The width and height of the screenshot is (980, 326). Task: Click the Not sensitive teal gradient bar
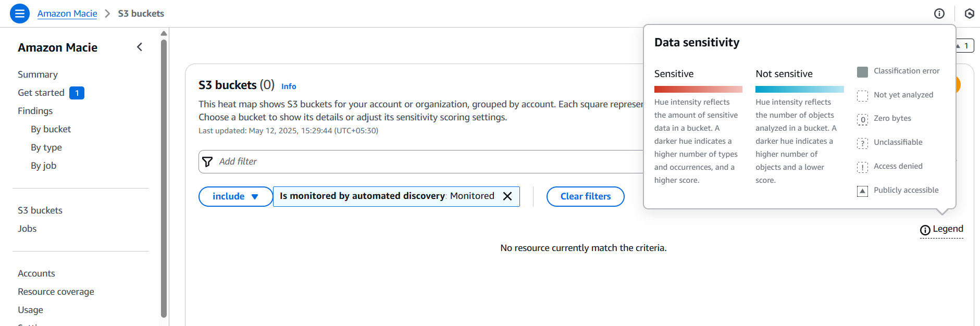click(x=799, y=89)
